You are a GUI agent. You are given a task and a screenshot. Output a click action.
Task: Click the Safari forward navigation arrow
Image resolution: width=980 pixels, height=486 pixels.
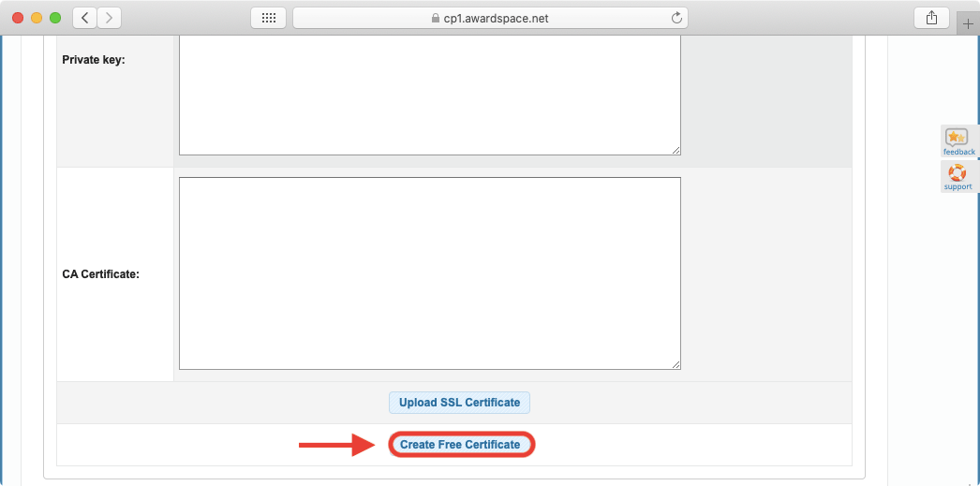point(110,18)
